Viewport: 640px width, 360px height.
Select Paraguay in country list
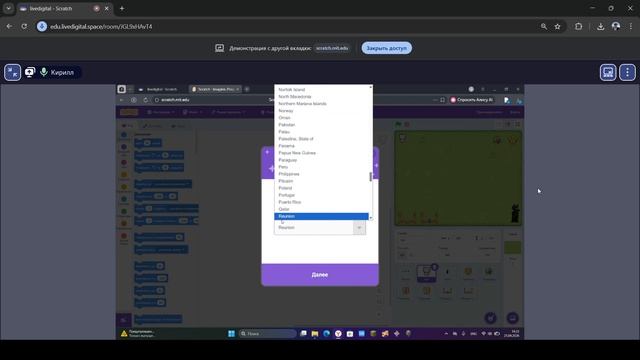[x=321, y=160]
